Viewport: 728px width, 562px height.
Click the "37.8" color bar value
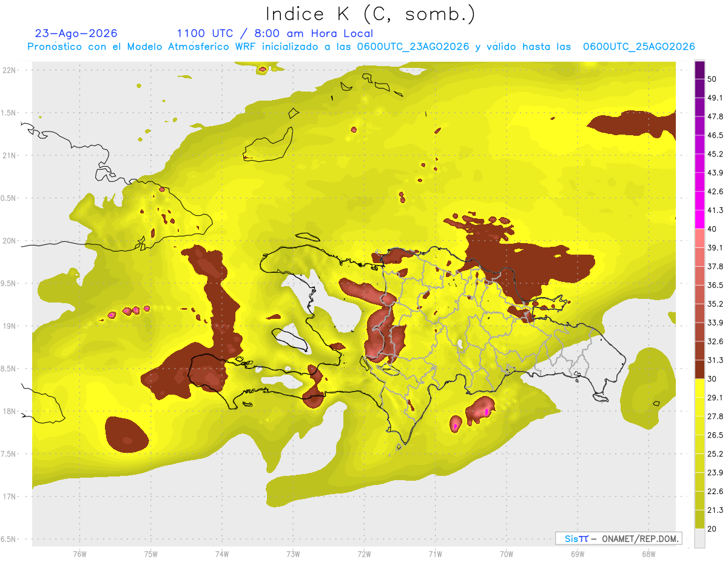pyautogui.click(x=715, y=266)
